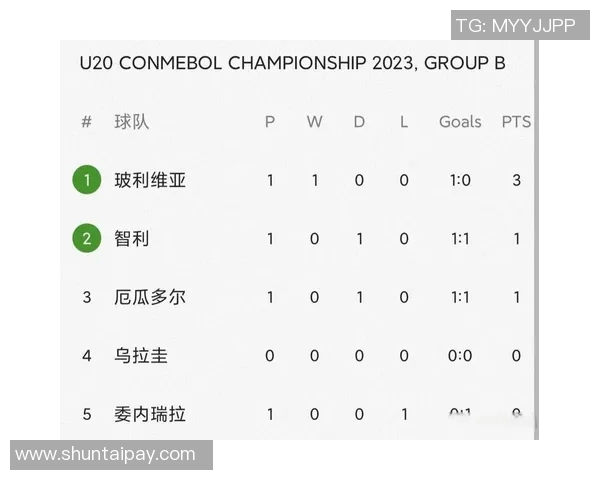Click the green rank 2 badge
This screenshot has height=480, width=600.
click(x=87, y=239)
